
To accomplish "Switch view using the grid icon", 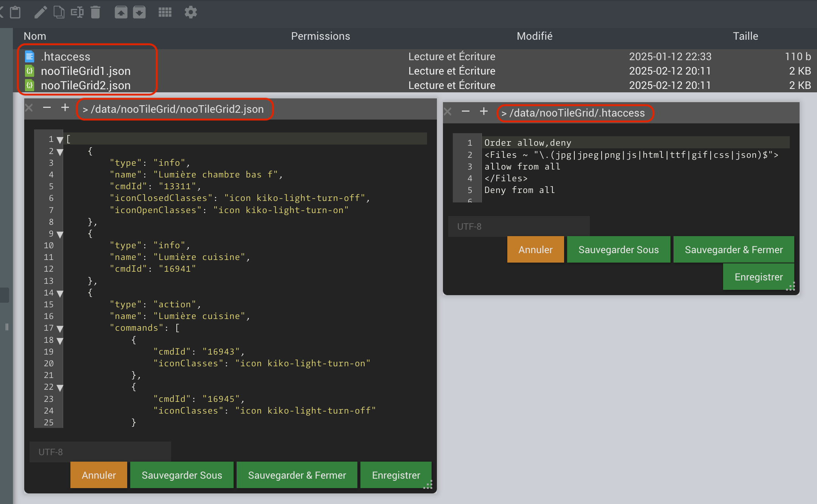I will click(x=165, y=12).
